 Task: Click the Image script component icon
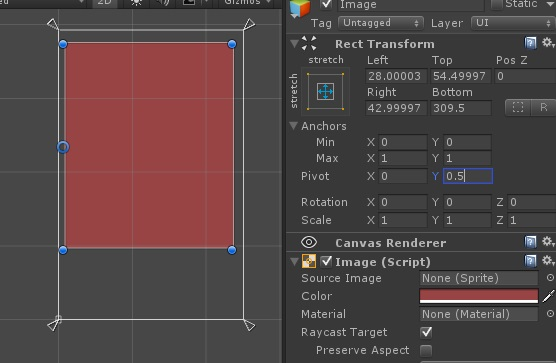click(x=309, y=261)
